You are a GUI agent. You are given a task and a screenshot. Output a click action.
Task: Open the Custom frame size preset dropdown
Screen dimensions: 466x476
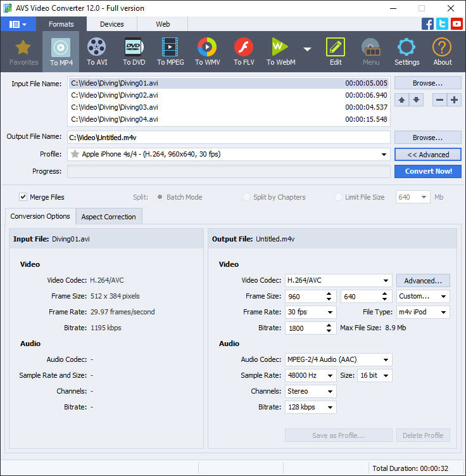pyautogui.click(x=423, y=296)
